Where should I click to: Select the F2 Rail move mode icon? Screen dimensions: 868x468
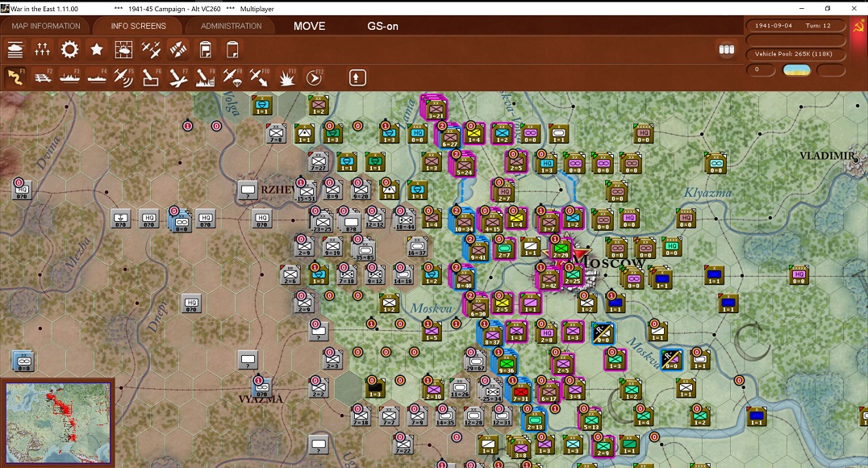click(x=43, y=77)
